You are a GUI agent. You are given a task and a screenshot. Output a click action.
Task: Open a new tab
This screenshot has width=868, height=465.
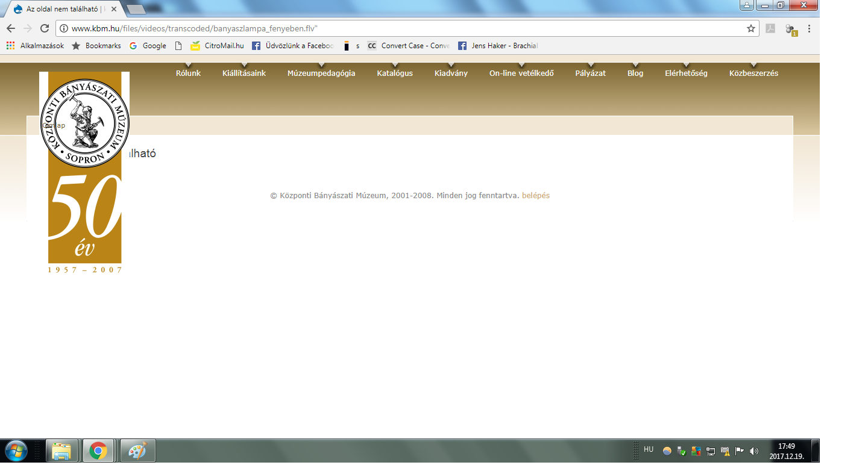point(137,9)
